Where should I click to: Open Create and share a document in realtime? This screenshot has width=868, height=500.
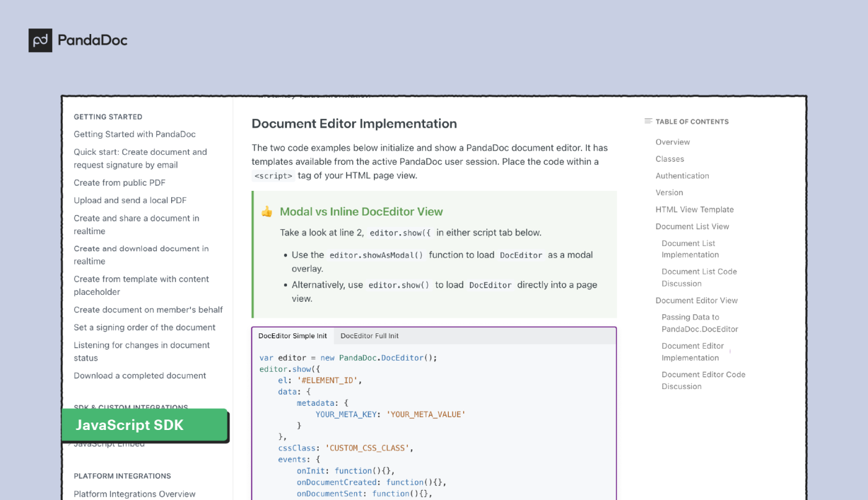point(136,225)
